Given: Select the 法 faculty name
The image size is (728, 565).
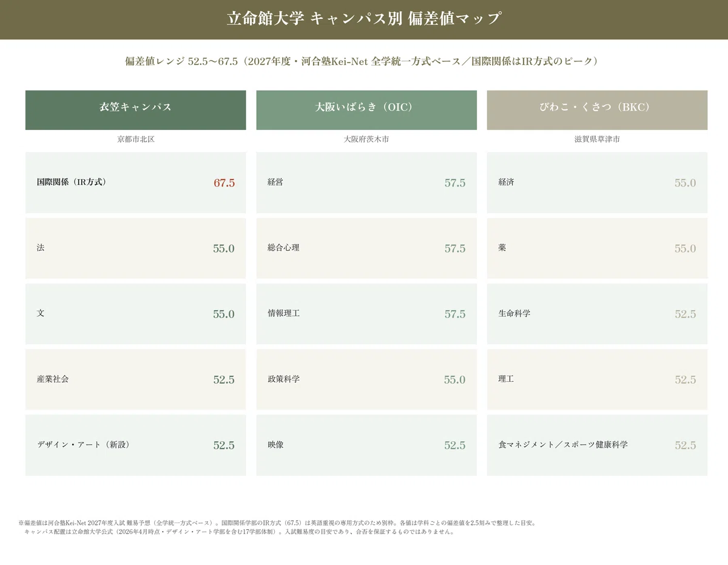Looking at the screenshot, I should pyautogui.click(x=41, y=248).
